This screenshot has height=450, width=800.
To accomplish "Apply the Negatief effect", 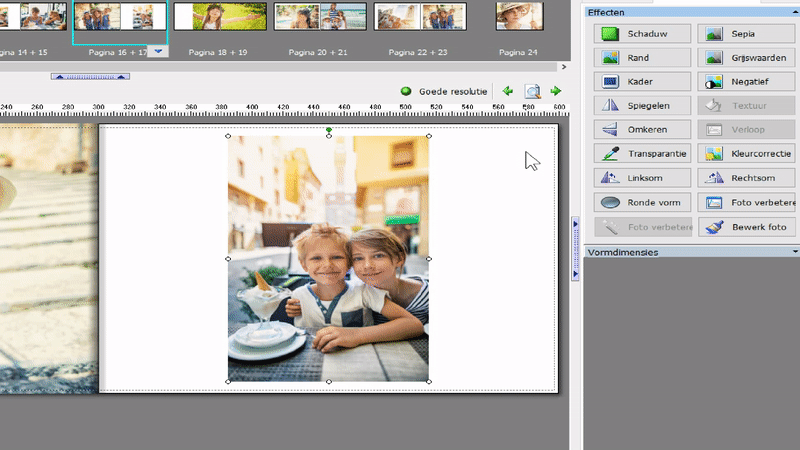I will (747, 82).
